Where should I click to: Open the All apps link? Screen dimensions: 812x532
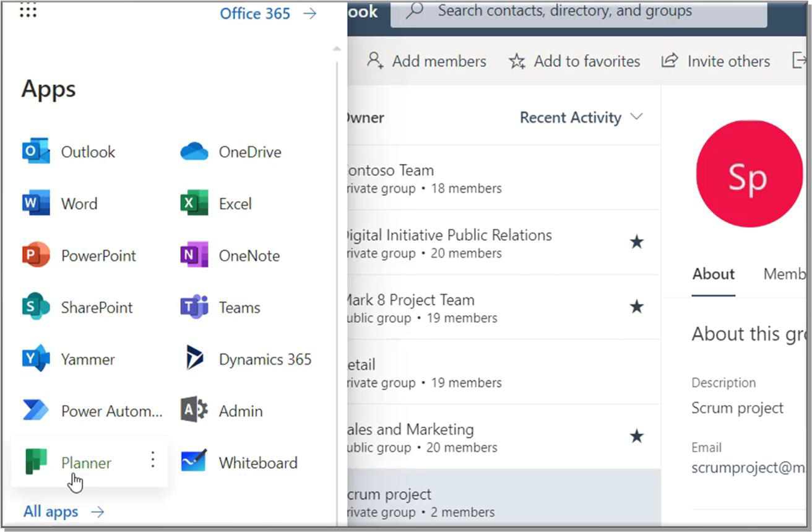51,512
